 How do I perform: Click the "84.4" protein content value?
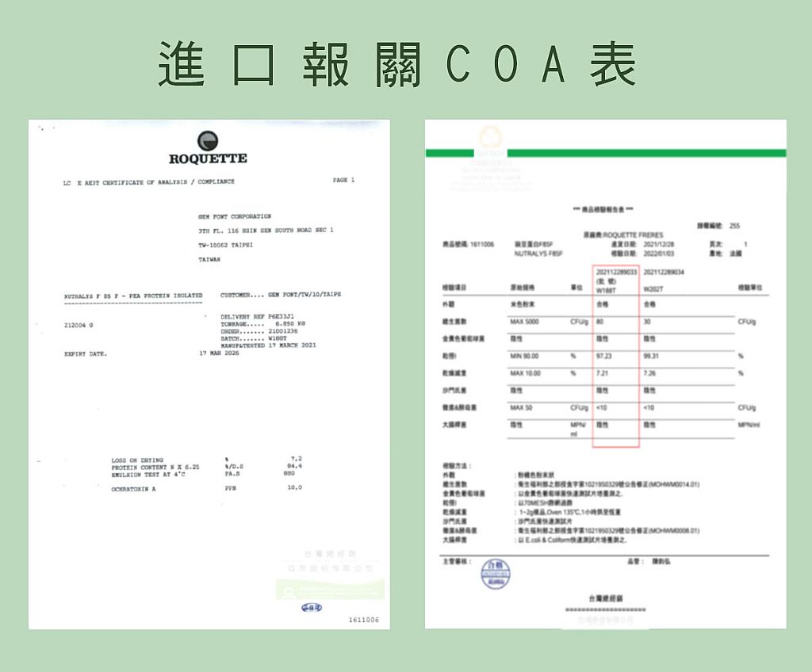pyautogui.click(x=295, y=466)
